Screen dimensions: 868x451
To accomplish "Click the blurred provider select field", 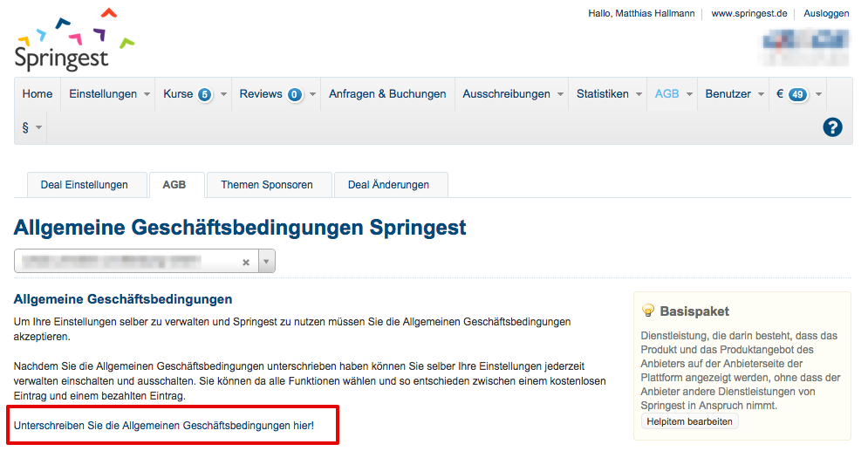I will [x=136, y=261].
